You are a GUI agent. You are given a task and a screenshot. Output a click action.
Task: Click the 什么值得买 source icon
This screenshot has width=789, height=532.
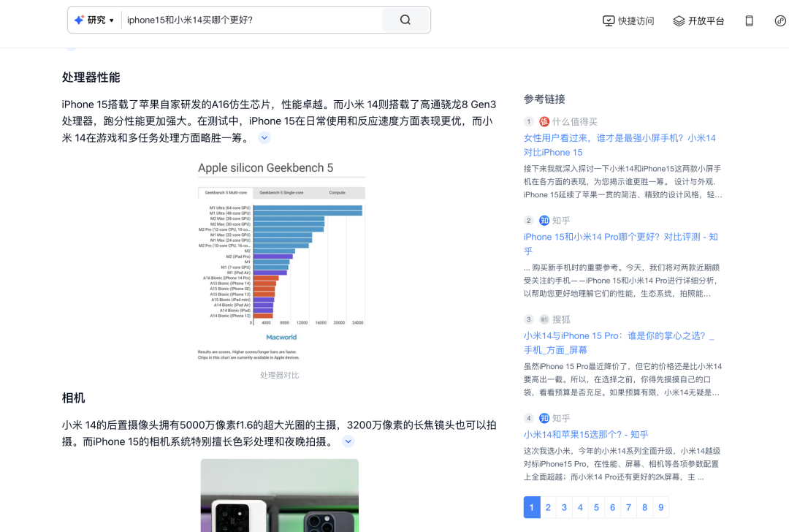click(x=544, y=121)
